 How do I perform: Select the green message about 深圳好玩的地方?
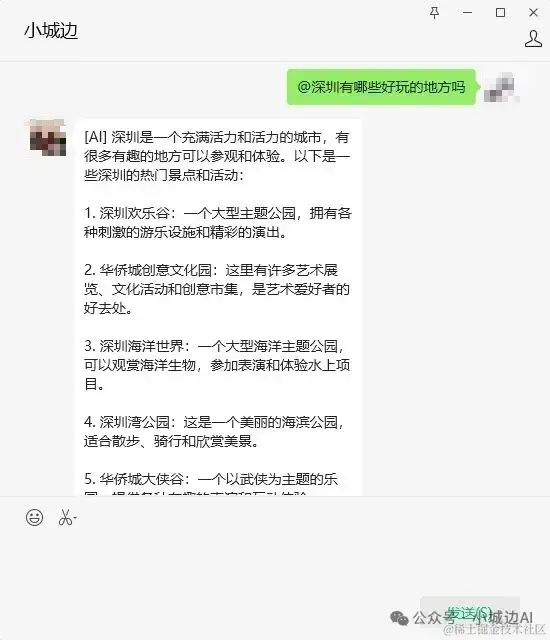pos(381,87)
